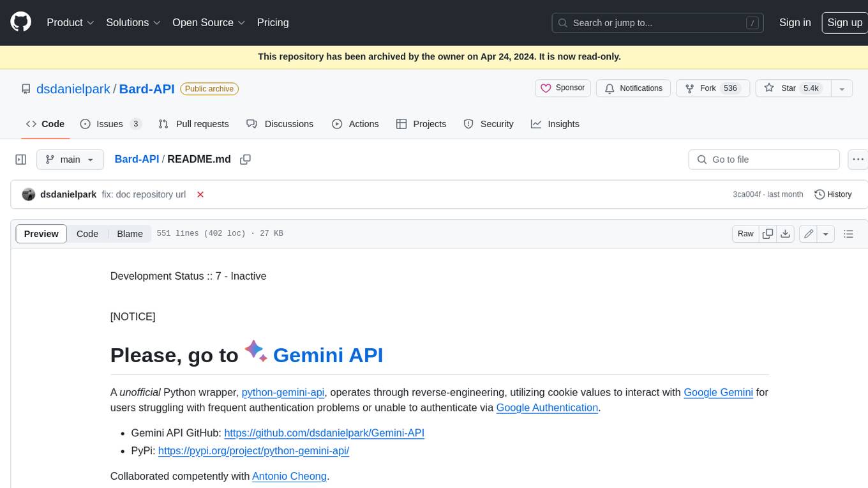This screenshot has height=488, width=868.
Task: Open the dsdanielpark owner profile link
Action: click(x=73, y=89)
